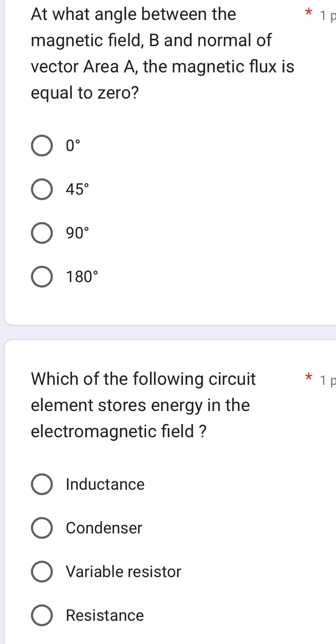Image resolution: width=336 pixels, height=644 pixels.
Task: Click the Inductance answer label text
Action: (105, 484)
